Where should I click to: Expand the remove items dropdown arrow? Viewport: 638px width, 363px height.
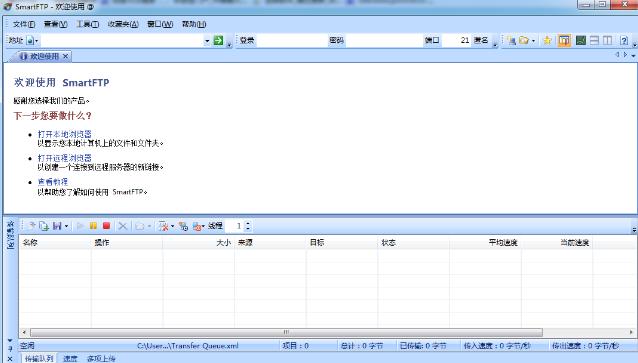[x=172, y=226]
